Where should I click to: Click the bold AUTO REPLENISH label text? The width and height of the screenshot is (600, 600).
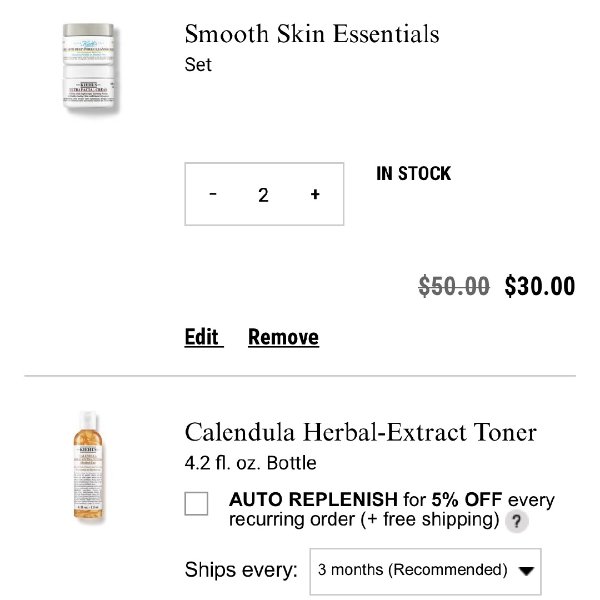pyautogui.click(x=313, y=500)
